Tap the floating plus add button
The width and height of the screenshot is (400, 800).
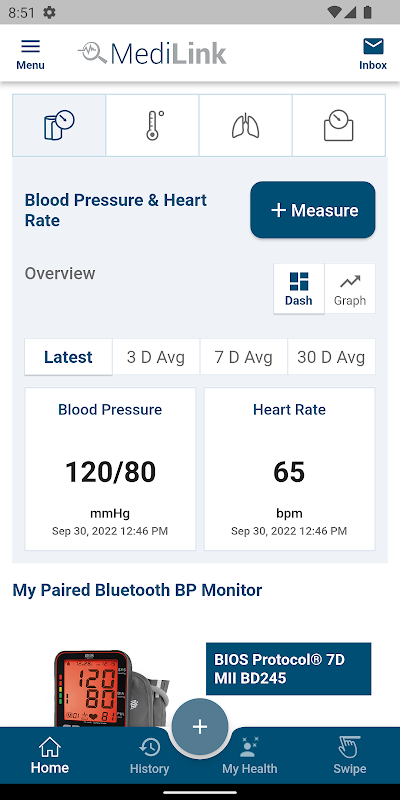pos(199,727)
